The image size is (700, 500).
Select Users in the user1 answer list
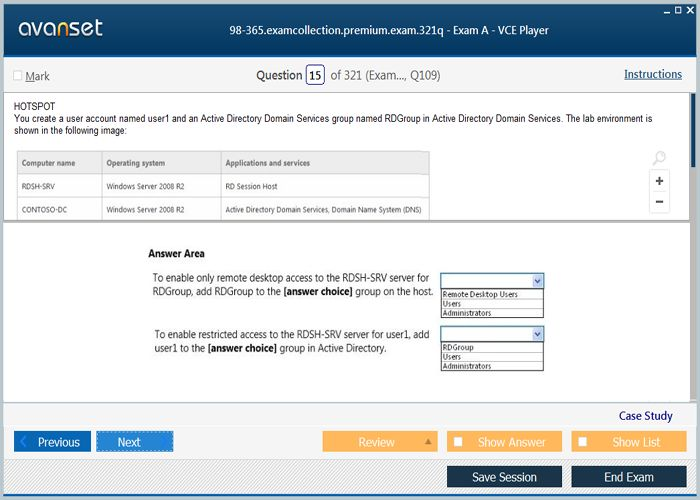492,356
